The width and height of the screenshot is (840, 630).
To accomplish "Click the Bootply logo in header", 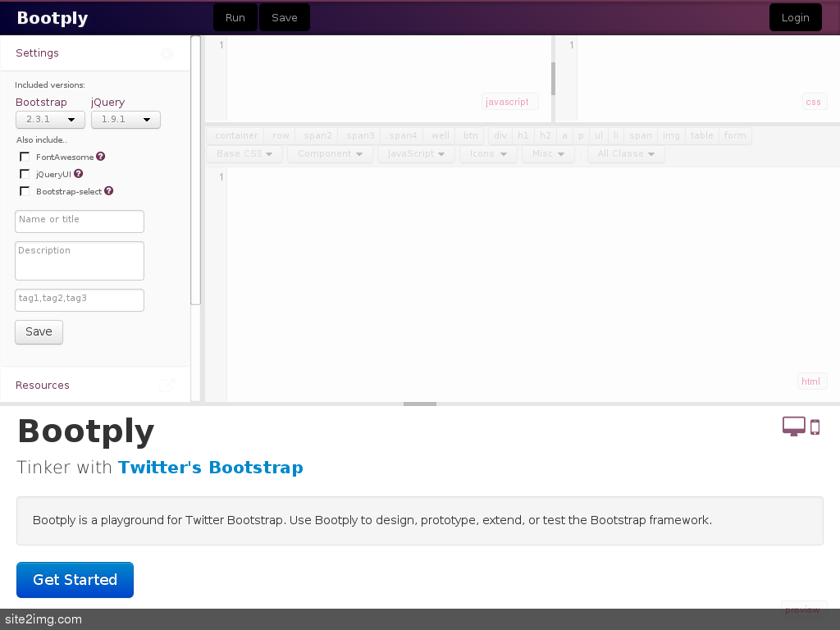I will (x=52, y=17).
